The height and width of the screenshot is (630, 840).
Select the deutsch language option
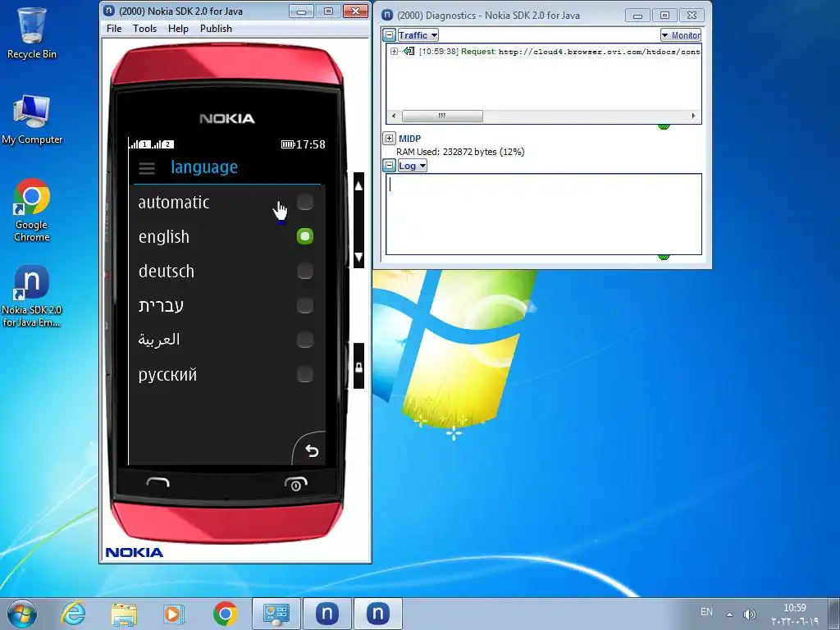(226, 271)
